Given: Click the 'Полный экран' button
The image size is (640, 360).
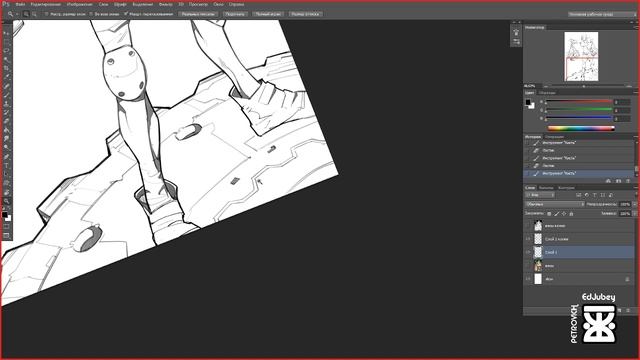Looking at the screenshot, I should coord(268,14).
